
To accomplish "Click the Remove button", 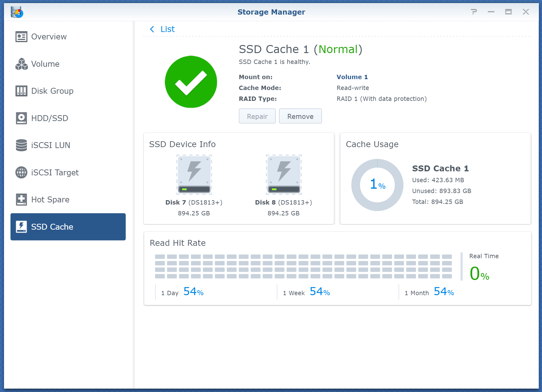I will click(x=300, y=116).
